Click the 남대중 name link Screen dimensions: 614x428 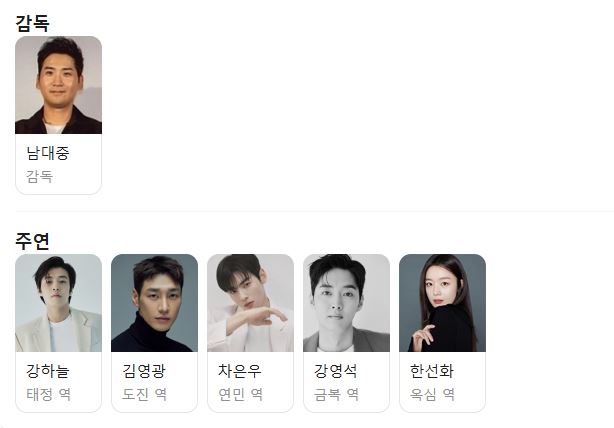(x=48, y=153)
